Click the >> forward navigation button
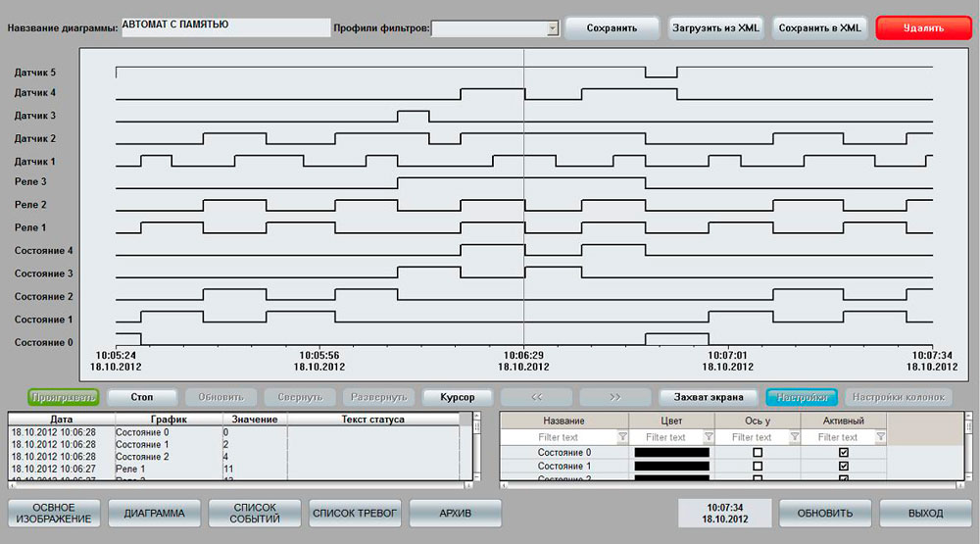Screen dimensions: 980x544 [614, 397]
